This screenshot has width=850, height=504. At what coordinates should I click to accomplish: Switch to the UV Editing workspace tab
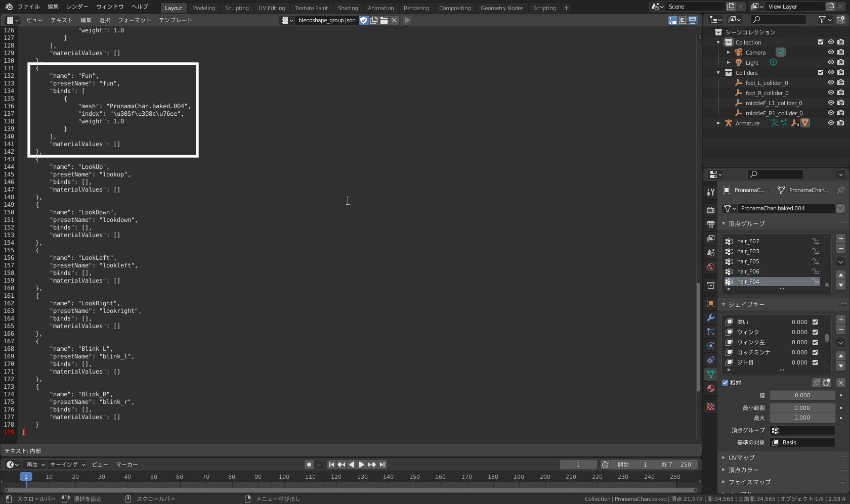pos(272,8)
